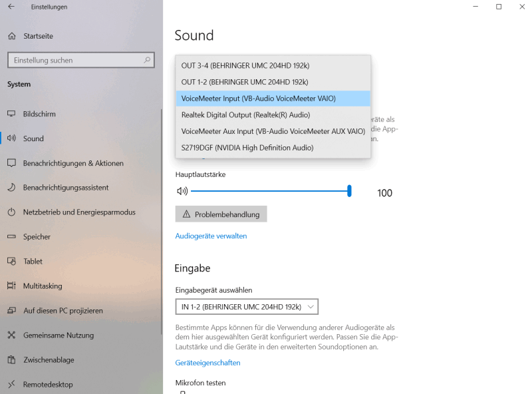The image size is (532, 394).
Task: Mute via Hauptlautstärke speaker icon
Action: (182, 191)
